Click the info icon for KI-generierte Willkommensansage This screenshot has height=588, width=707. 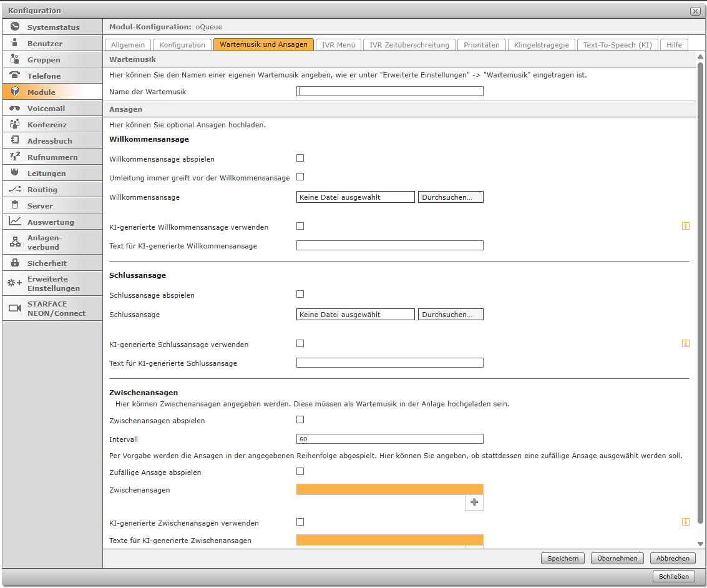point(686,226)
